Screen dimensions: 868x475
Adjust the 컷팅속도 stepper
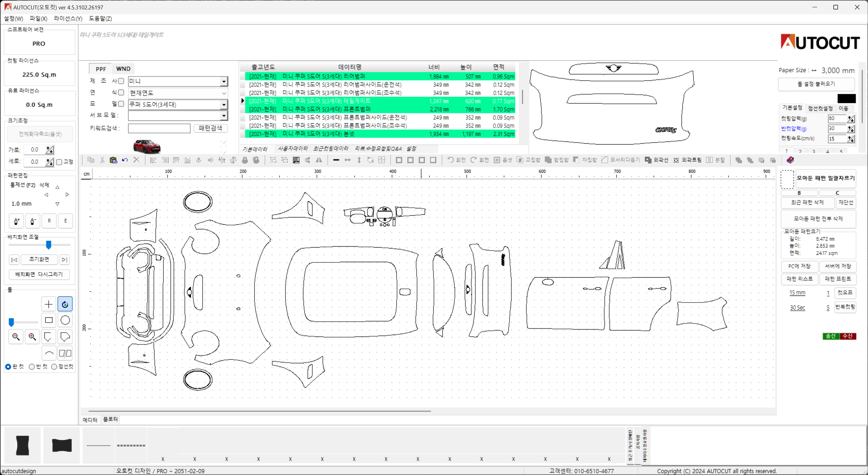[851, 139]
